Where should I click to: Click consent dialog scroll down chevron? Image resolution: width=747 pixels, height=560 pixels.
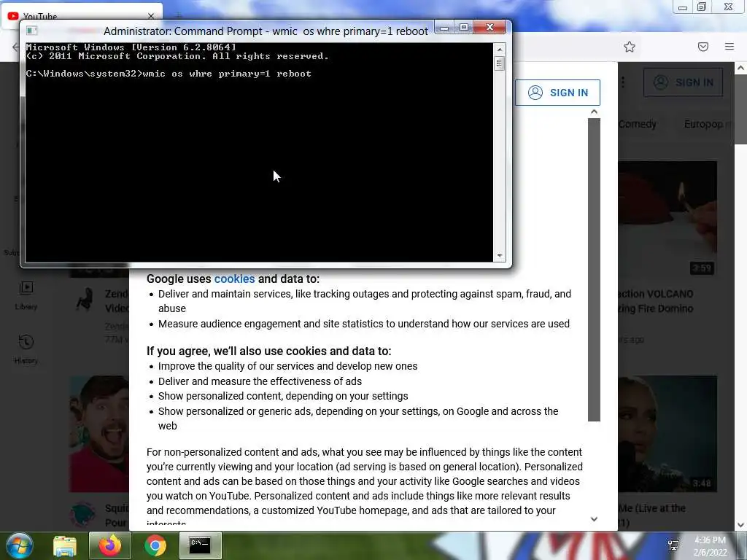594,519
